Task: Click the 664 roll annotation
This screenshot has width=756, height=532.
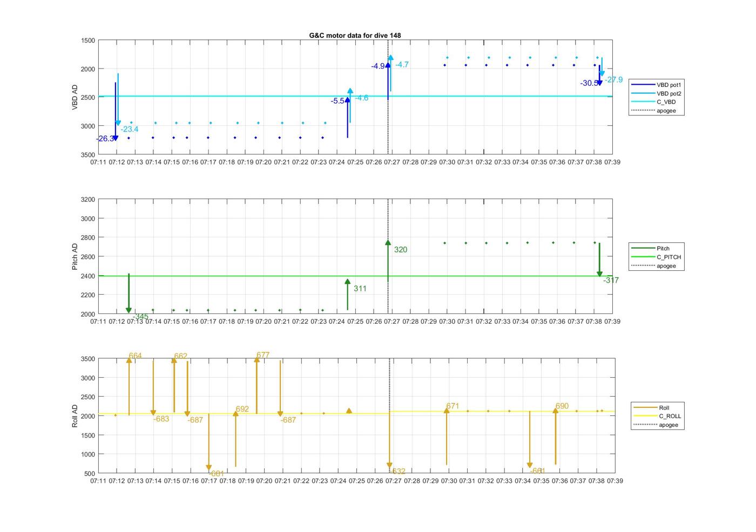Action: point(135,356)
